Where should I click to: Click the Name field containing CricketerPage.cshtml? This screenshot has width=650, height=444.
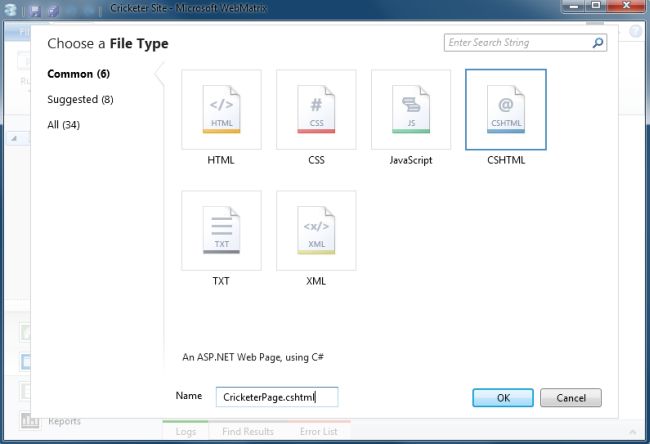[277, 397]
